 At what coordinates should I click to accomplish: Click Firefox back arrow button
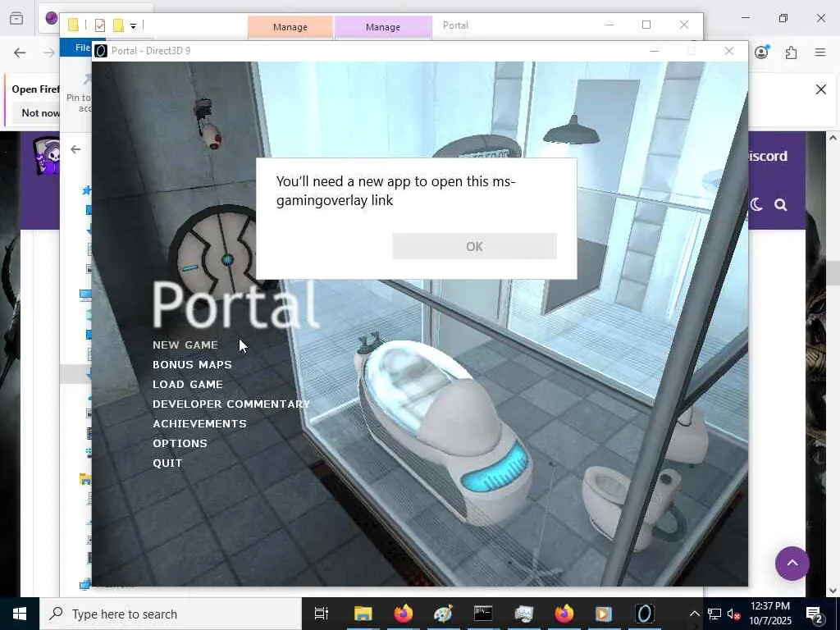20,52
